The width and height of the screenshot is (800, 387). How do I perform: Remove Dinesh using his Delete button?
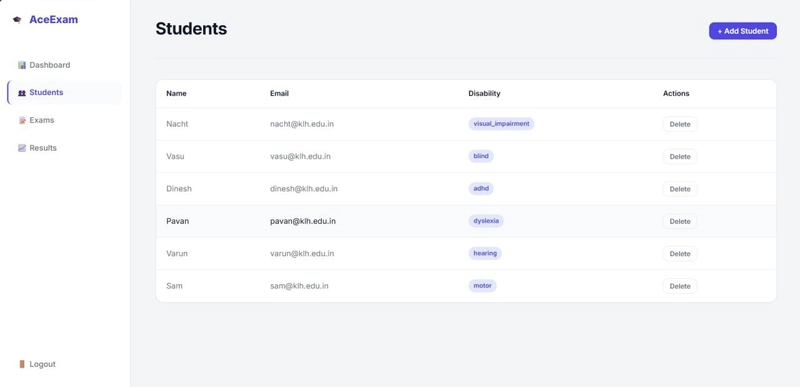[680, 189]
